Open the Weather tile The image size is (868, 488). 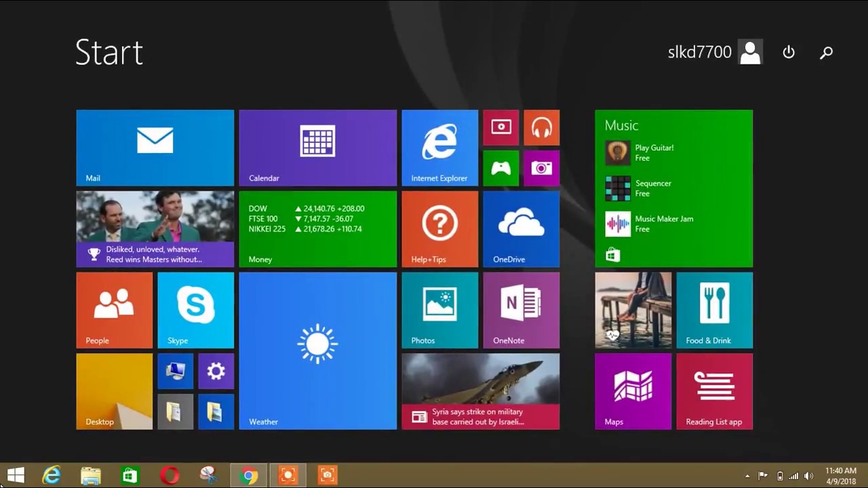pos(317,351)
